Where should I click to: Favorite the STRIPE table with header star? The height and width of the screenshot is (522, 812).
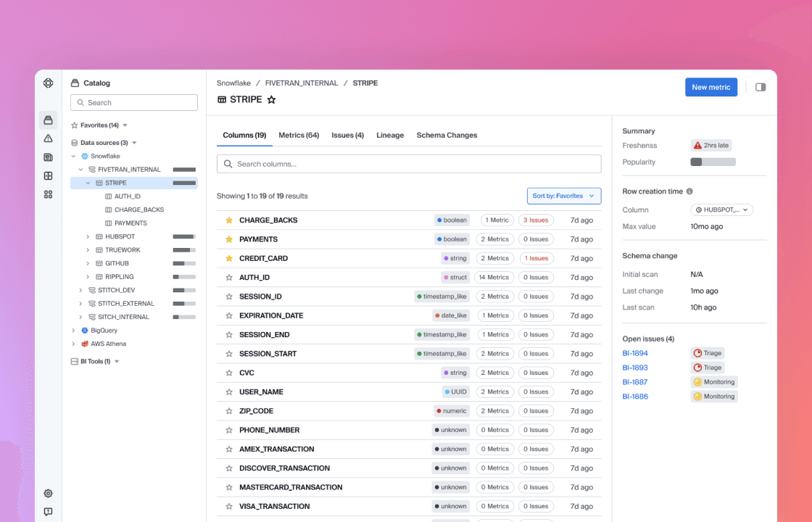pos(271,99)
